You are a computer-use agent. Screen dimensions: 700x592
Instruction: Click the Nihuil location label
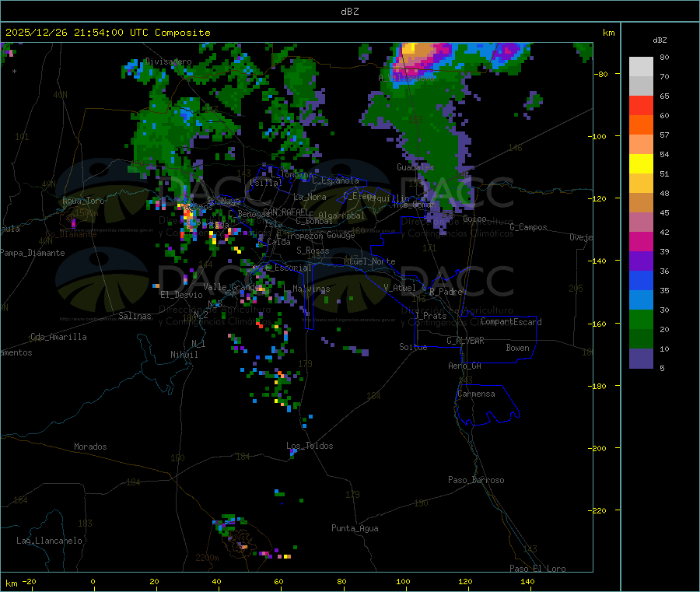(x=184, y=355)
